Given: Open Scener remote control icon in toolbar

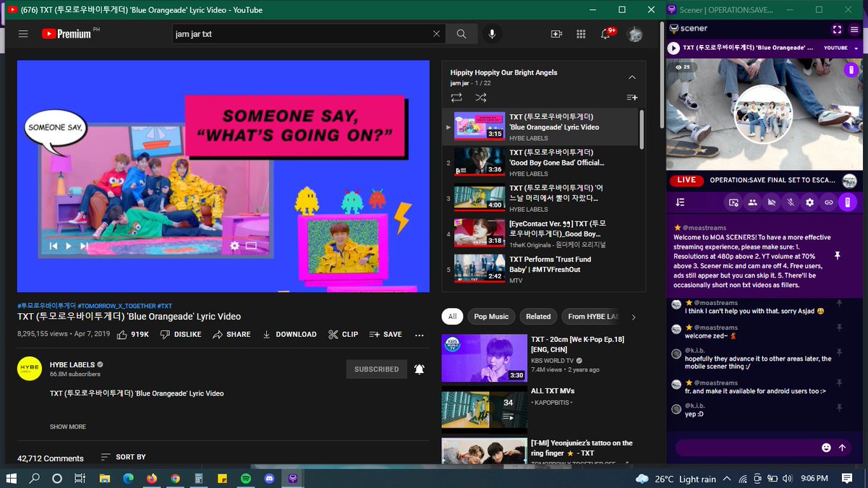Looking at the screenshot, I should [x=847, y=202].
